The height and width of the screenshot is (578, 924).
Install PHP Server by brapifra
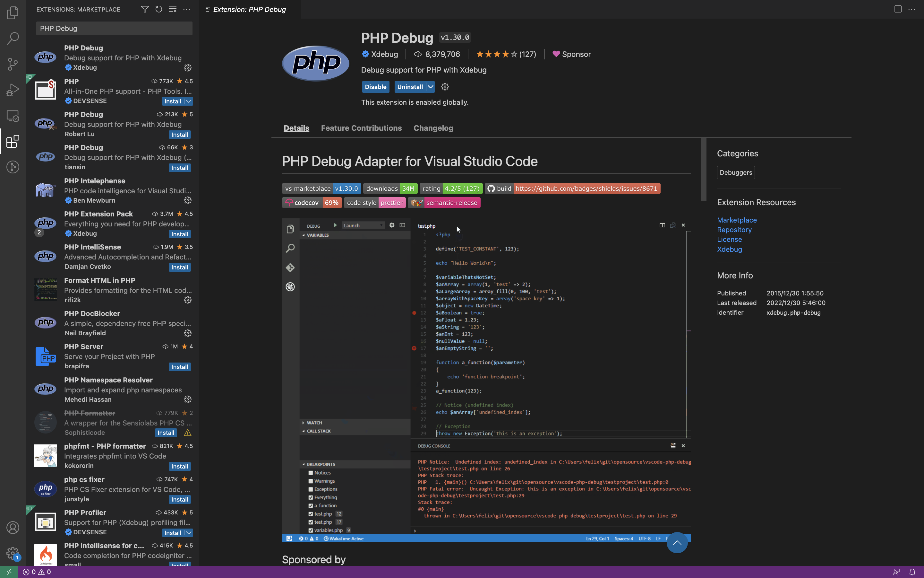tap(179, 367)
